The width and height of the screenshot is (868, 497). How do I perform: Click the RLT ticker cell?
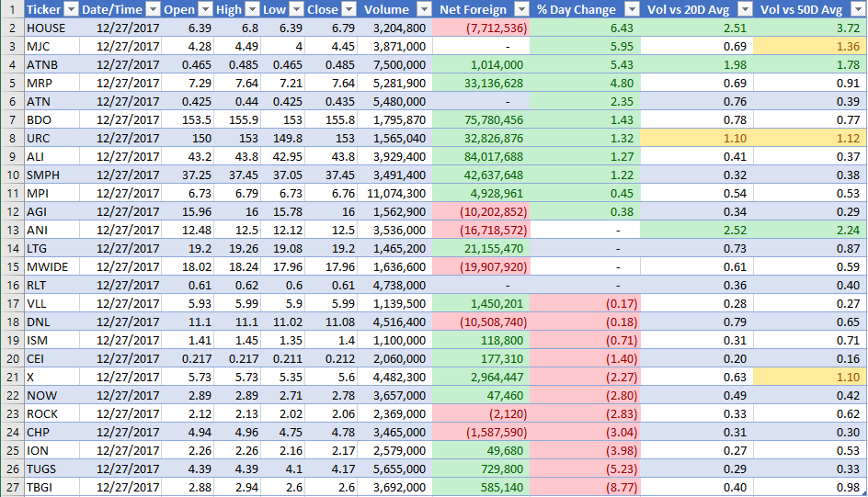coord(52,286)
